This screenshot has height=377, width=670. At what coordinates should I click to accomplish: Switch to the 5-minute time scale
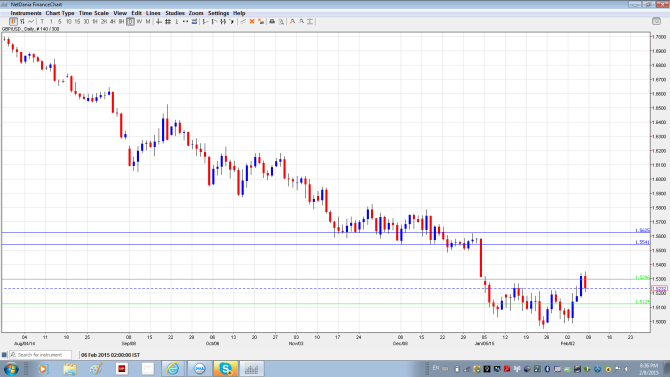59,21
